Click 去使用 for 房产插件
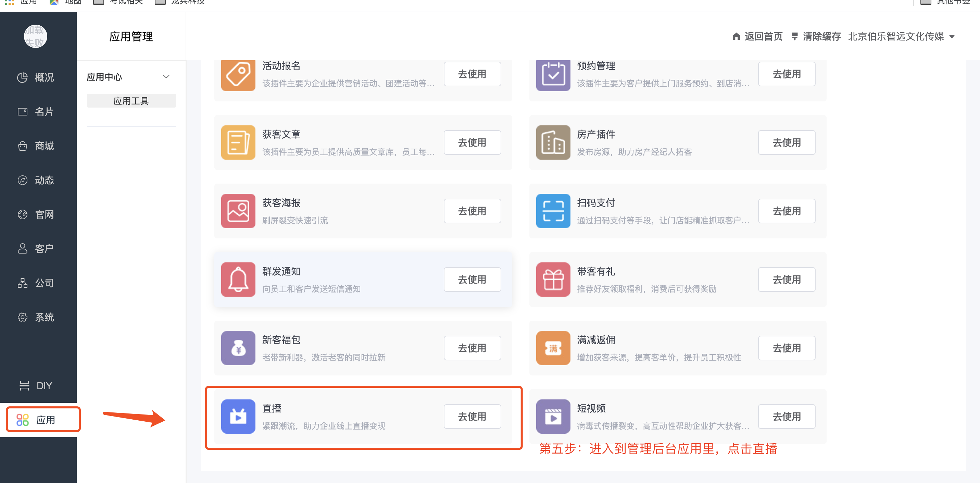Image resolution: width=980 pixels, height=483 pixels. pos(787,143)
